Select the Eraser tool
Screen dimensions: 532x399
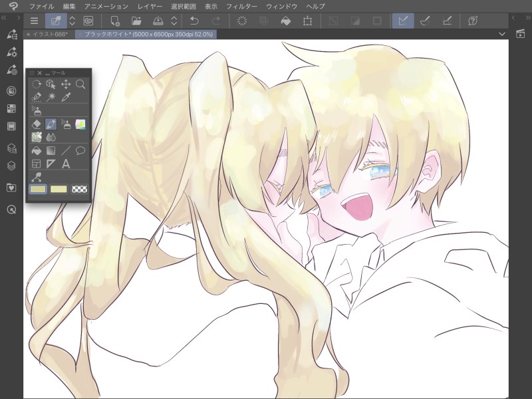37,124
